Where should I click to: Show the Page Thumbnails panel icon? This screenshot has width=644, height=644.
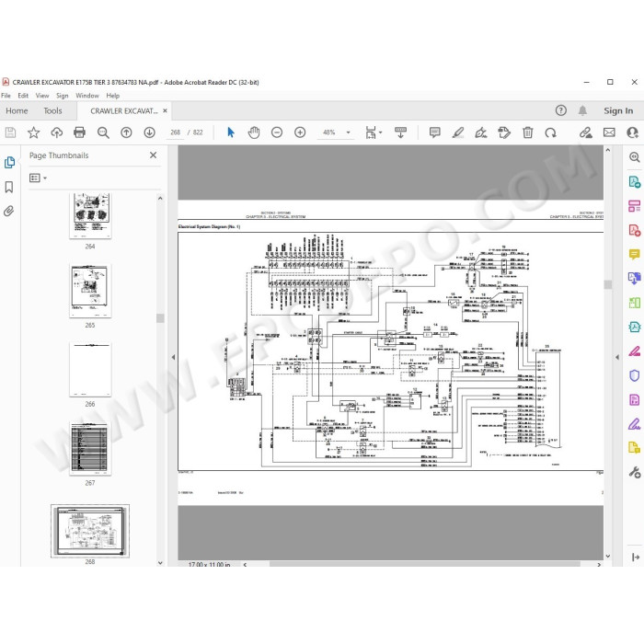[9, 162]
